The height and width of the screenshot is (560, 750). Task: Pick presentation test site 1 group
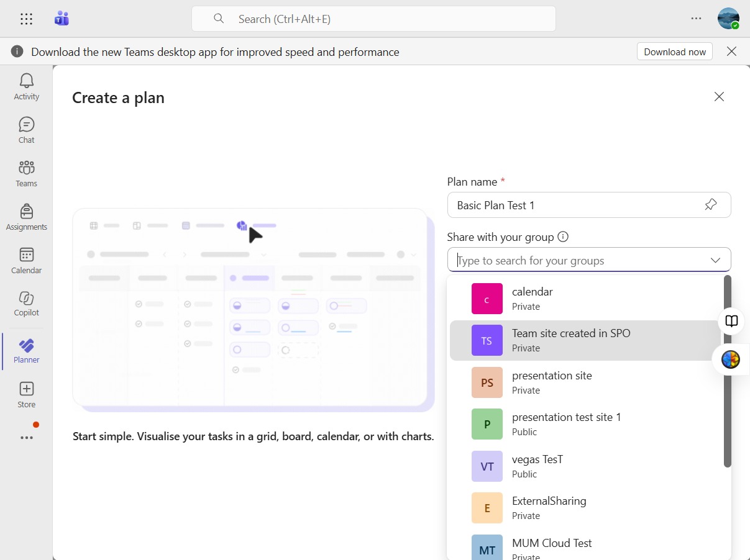coord(585,424)
